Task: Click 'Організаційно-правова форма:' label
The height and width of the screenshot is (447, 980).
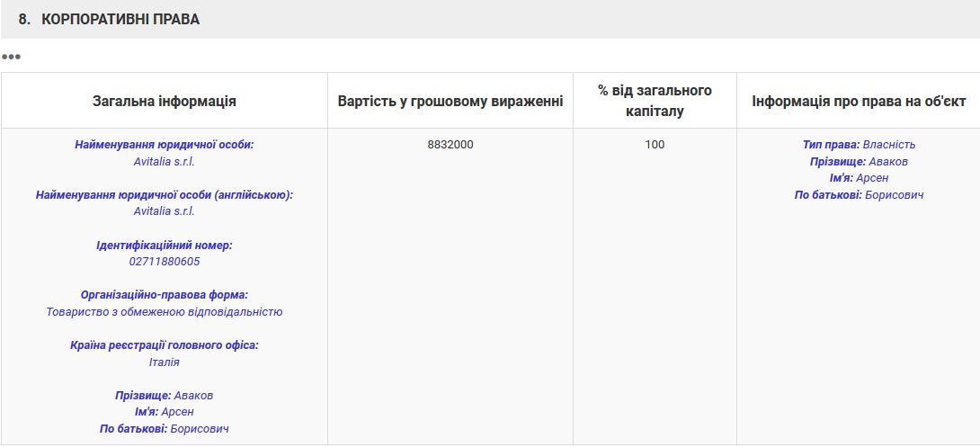Action: (164, 295)
